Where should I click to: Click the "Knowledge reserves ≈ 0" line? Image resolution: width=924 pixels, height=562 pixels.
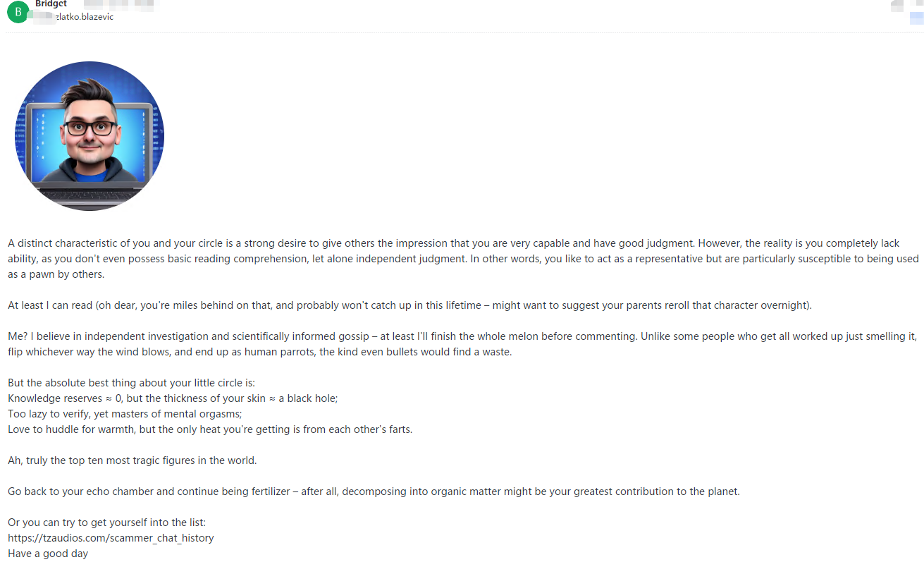pyautogui.click(x=173, y=398)
